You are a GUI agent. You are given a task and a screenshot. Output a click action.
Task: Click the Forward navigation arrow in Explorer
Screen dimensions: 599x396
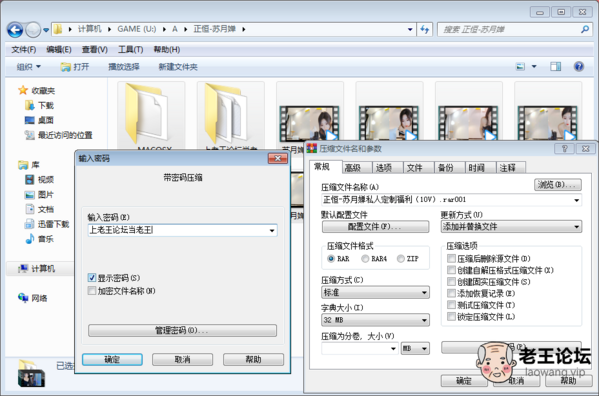pyautogui.click(x=33, y=30)
